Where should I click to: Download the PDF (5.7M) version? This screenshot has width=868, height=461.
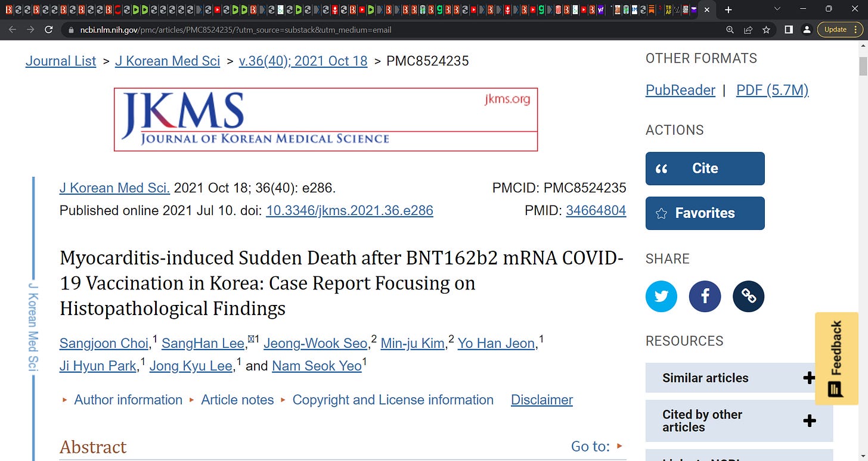click(x=773, y=90)
